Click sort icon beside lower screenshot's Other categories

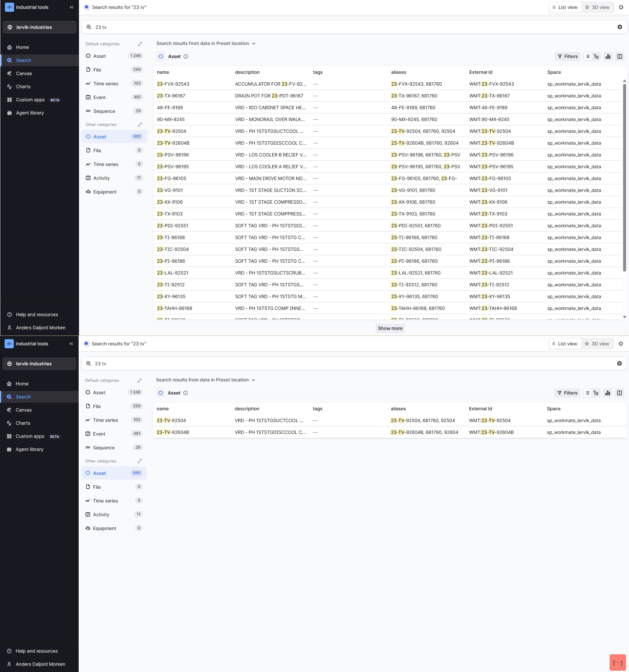pyautogui.click(x=140, y=461)
